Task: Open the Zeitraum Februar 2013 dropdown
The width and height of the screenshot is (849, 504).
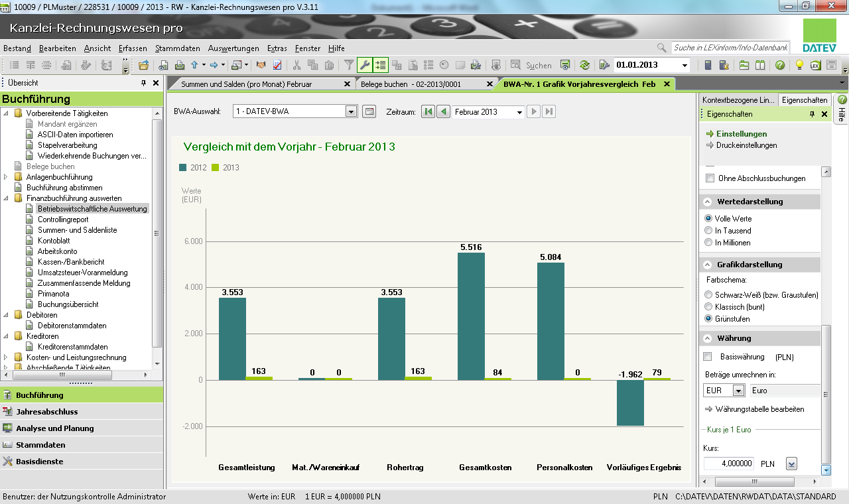Action: click(519, 112)
